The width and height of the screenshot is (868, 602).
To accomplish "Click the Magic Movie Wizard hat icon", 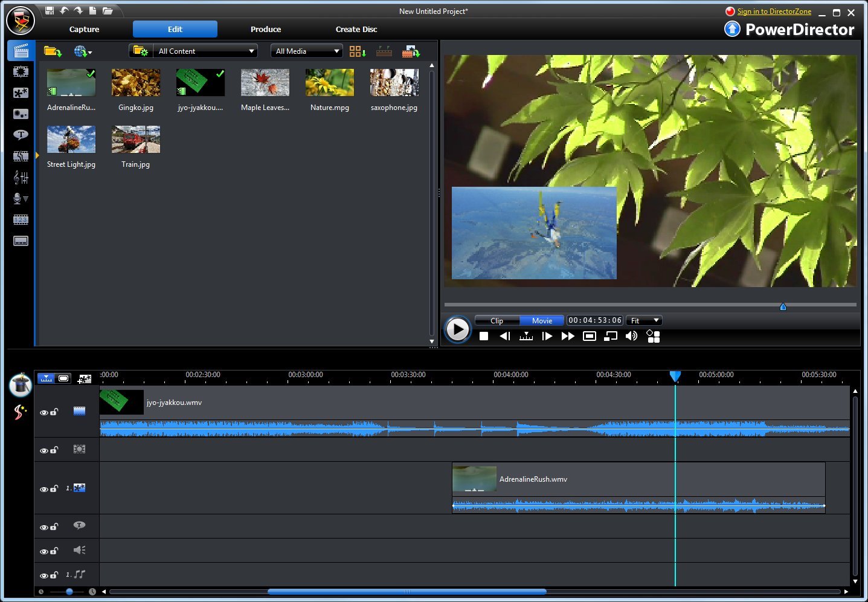I will (x=21, y=385).
